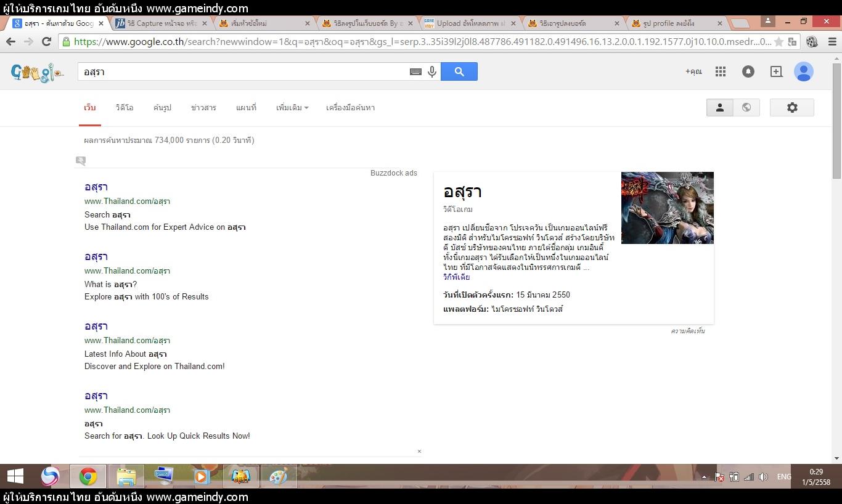
Task: Open a new browser tab
Action: [x=740, y=23]
